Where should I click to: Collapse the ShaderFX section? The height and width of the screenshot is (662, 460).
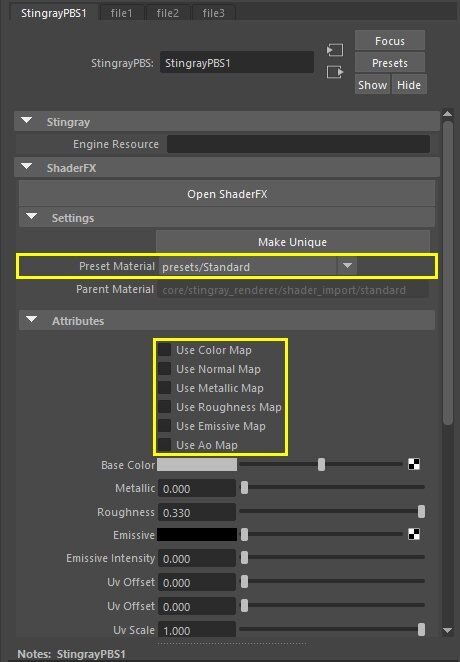coord(27,167)
